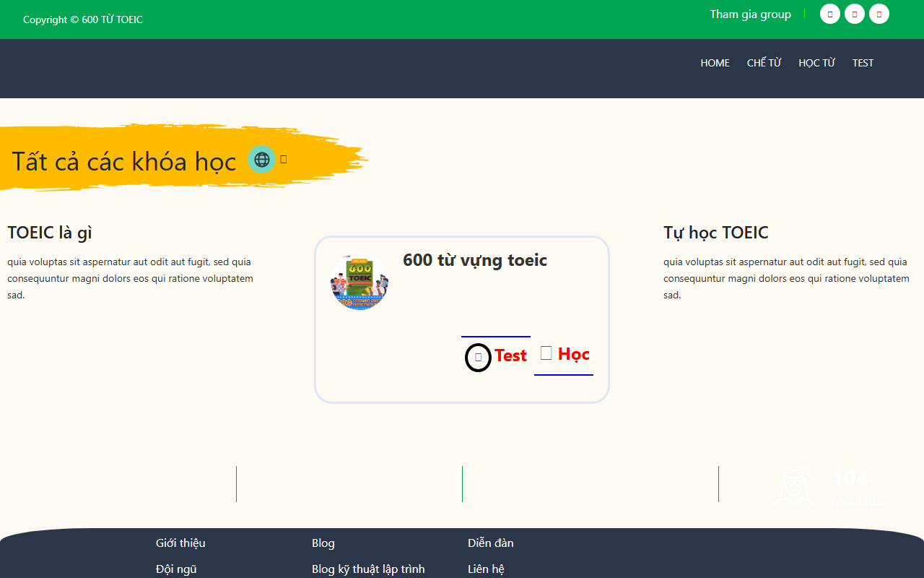Viewport: 924px width, 578px height.
Task: Go to the Diễn đàn footer link
Action: (491, 543)
